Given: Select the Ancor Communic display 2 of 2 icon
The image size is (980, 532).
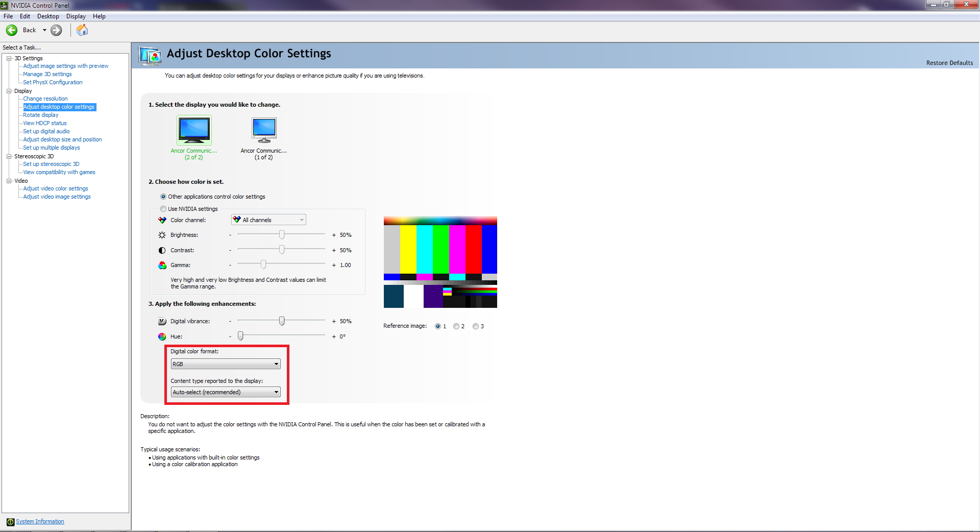Looking at the screenshot, I should click(194, 130).
